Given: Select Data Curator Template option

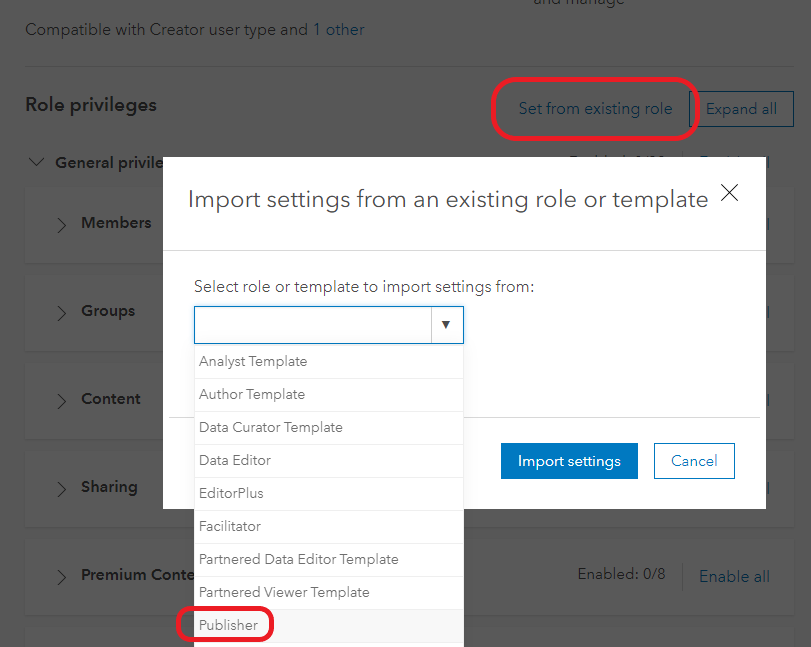Looking at the screenshot, I should coord(269,428).
